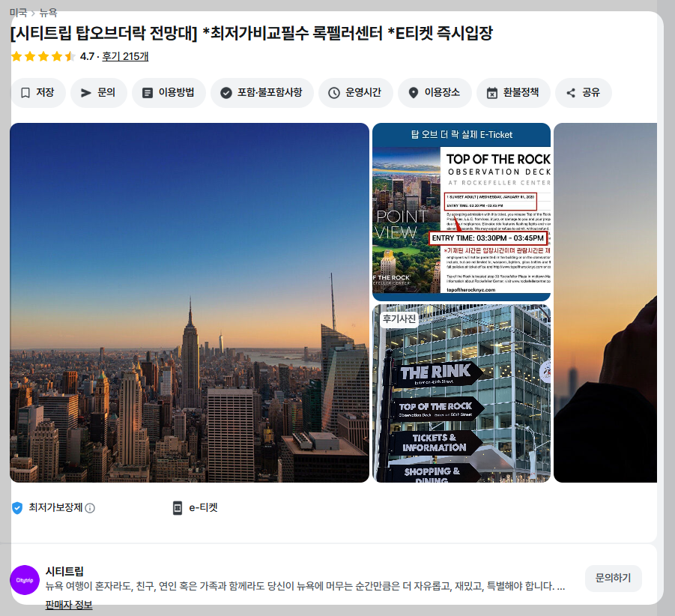Click the paper plane icon for 문의
Screen dimensions: 675x616
pyautogui.click(x=86, y=93)
